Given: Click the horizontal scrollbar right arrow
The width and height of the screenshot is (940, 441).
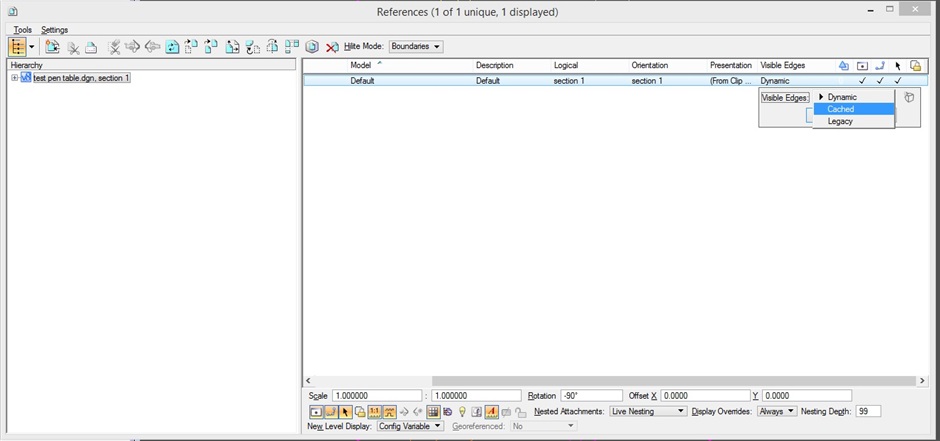Looking at the screenshot, I should 922,380.
